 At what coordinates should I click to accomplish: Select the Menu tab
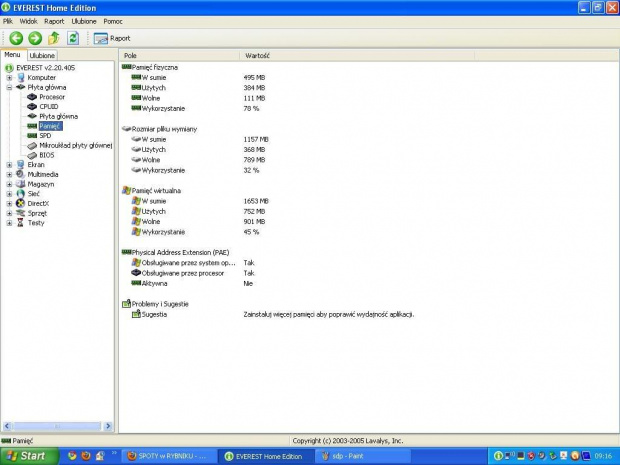12,55
